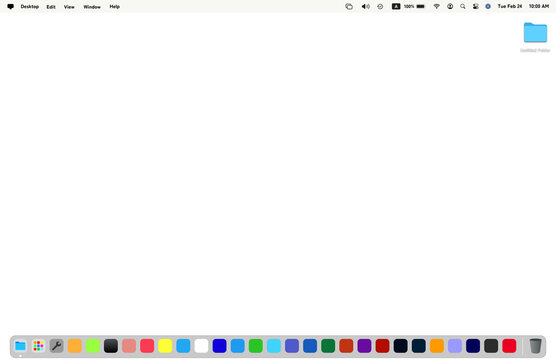
Task: Open the Help menu
Action: pos(114,6)
